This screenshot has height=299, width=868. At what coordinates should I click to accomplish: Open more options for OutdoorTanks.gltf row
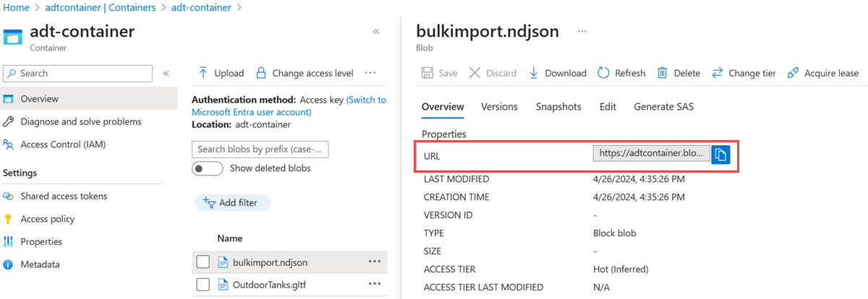click(374, 285)
